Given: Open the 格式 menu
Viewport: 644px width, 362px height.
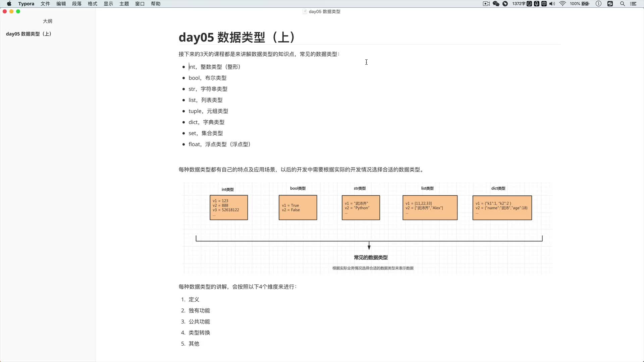Looking at the screenshot, I should click(93, 4).
